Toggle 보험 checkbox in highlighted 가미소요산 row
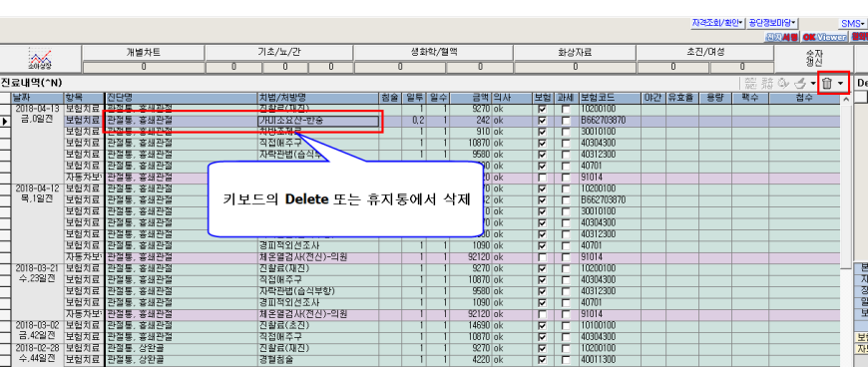The height and width of the screenshot is (367, 868). click(542, 121)
